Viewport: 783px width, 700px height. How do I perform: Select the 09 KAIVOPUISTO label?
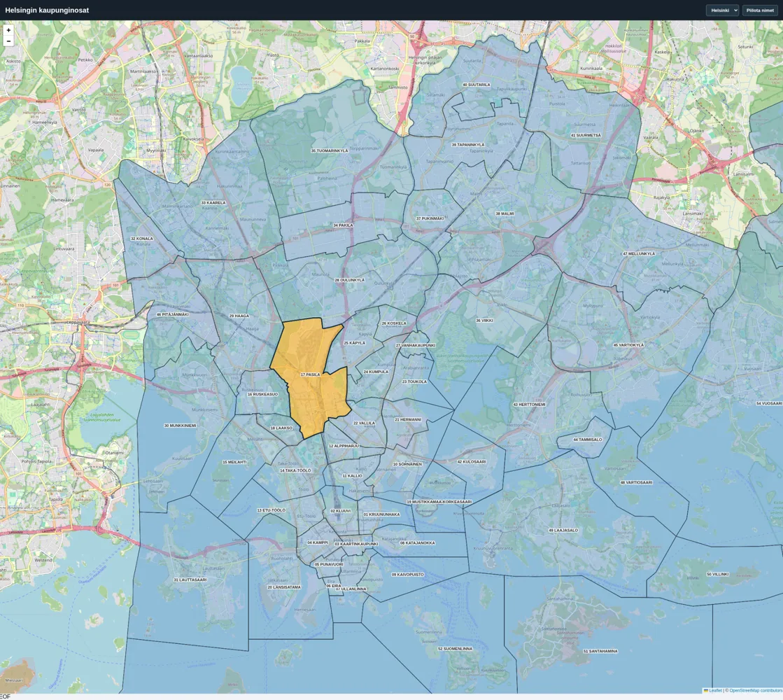click(x=407, y=575)
